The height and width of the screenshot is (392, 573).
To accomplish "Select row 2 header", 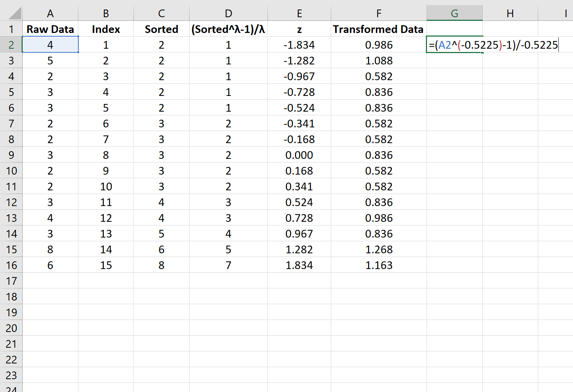I will pos(11,45).
